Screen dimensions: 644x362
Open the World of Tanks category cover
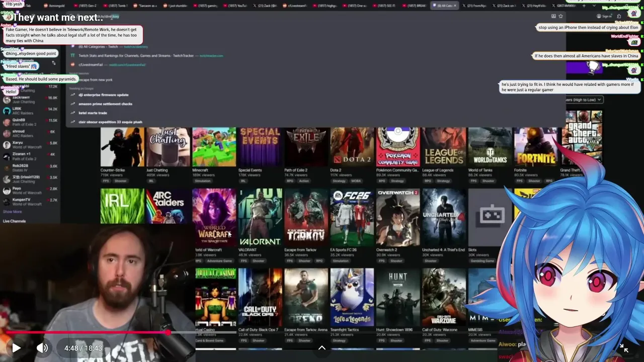490,147
